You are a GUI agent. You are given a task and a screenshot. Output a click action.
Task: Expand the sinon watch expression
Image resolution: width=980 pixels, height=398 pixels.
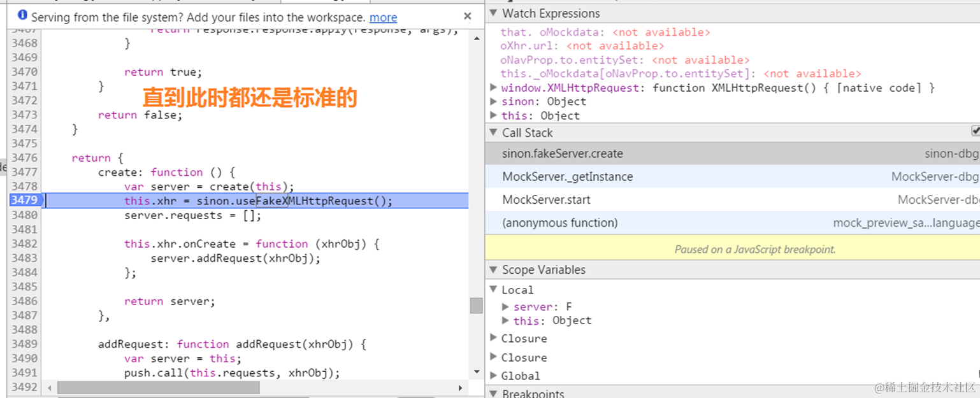[x=494, y=101]
